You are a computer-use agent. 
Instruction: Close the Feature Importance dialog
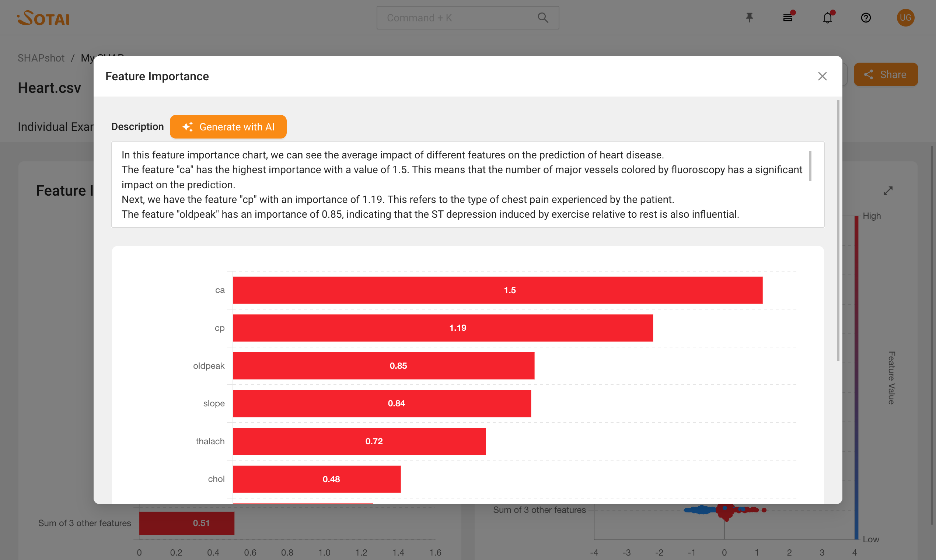coord(822,76)
